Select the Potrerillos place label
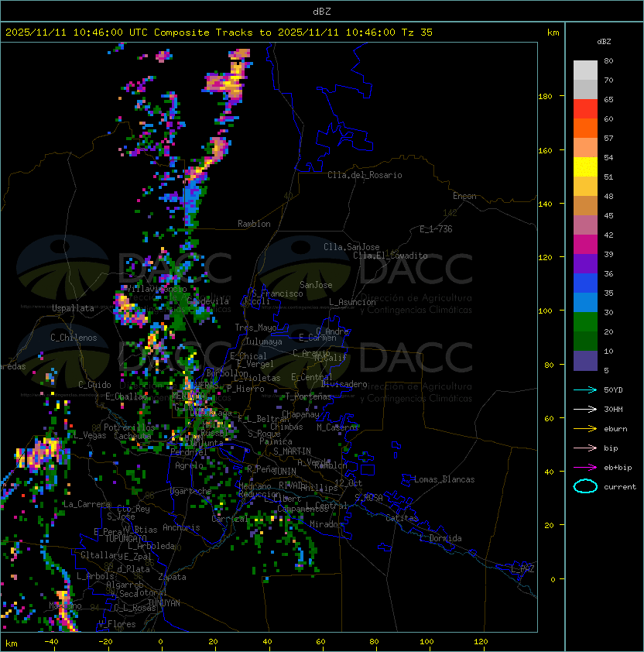This screenshot has width=644, height=652. tap(129, 427)
